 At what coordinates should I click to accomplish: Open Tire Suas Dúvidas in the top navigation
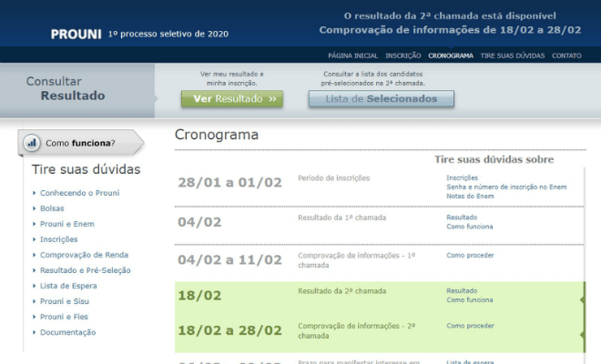click(513, 56)
